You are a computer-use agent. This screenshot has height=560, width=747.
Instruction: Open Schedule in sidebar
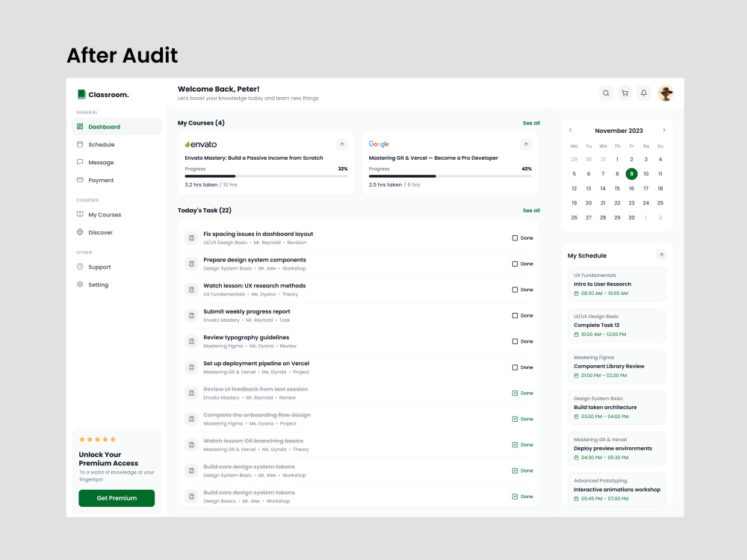(x=117, y=144)
